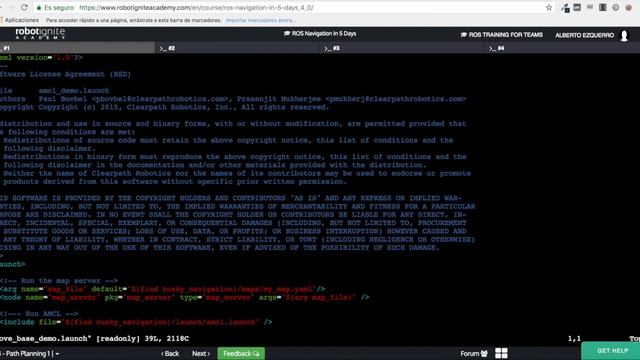Viewport: 640px width, 360px height.
Task: Open the Alberto Ezquerro account menu
Action: tap(584, 36)
